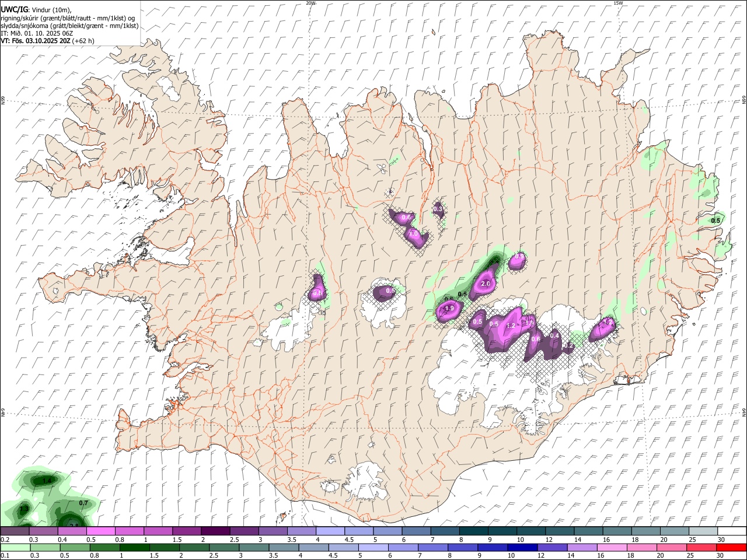Click the 20W longitude label
This screenshot has width=747, height=560.
point(310,3)
